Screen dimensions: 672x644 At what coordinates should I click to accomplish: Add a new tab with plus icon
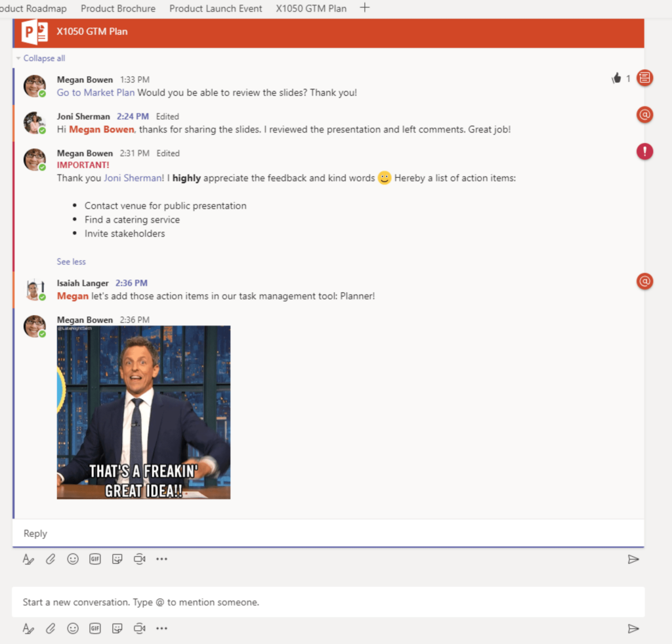tap(365, 8)
